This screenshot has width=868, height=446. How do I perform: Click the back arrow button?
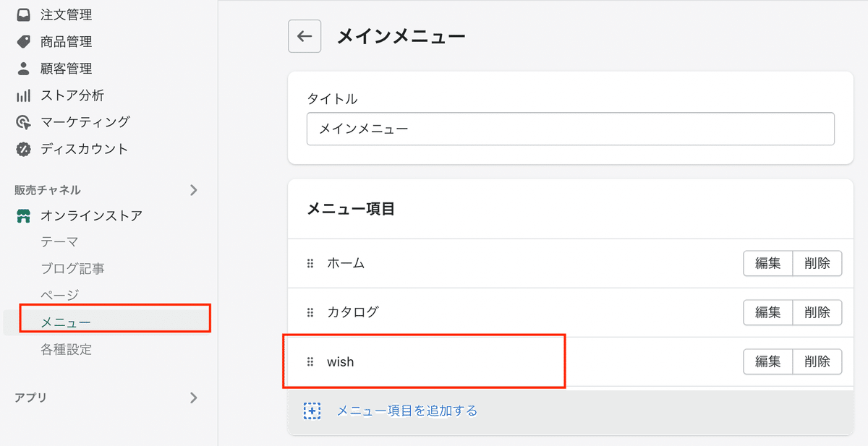coord(305,36)
